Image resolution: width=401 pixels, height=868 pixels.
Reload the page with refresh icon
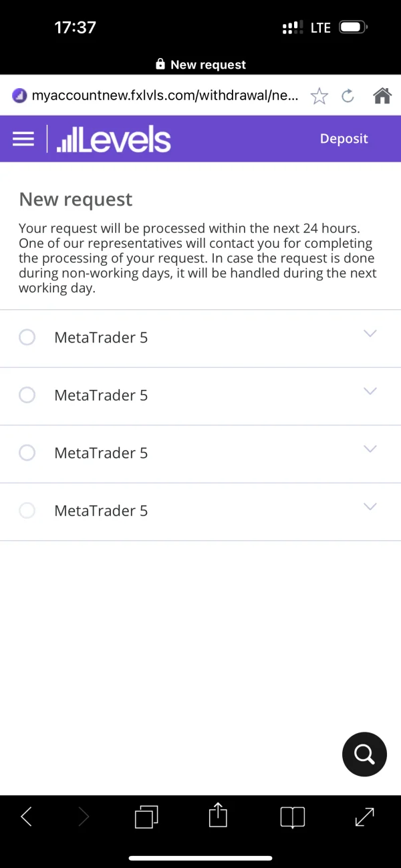click(348, 96)
